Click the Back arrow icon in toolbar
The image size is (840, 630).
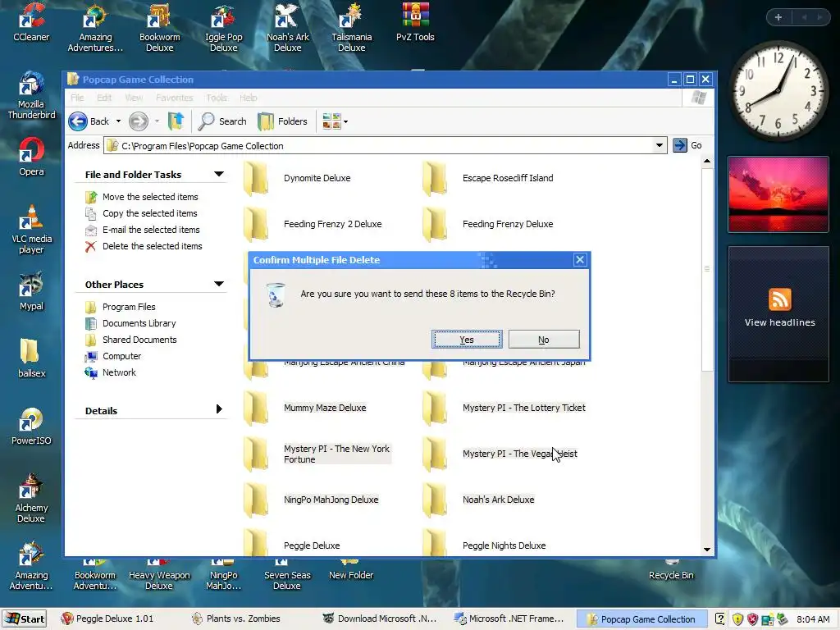coord(78,121)
